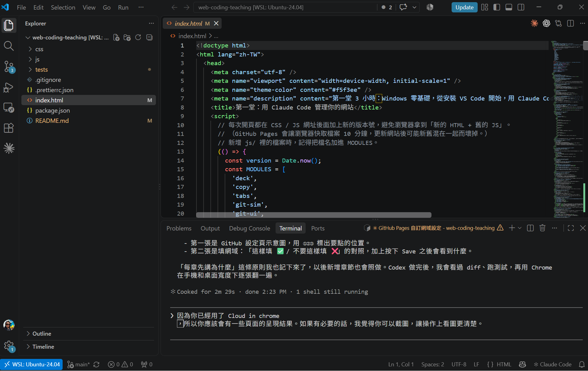Switch to the Debug Console tab
Screen dimensions: 588x371
[x=250, y=228]
